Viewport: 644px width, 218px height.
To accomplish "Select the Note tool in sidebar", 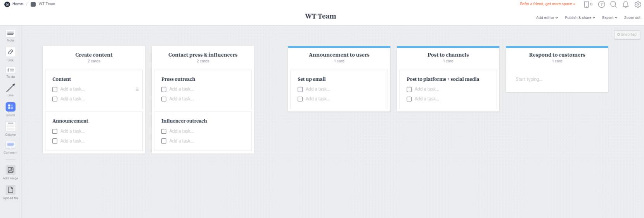I will click(x=10, y=34).
